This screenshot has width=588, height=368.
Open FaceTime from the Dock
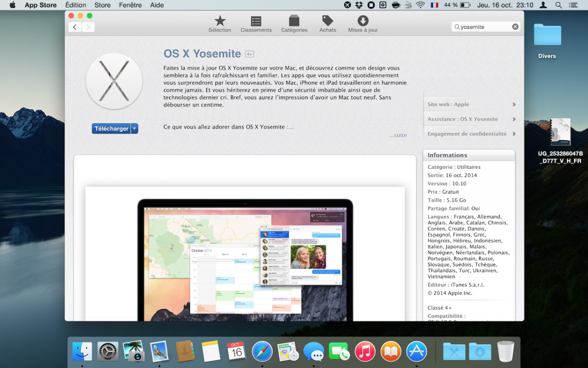(339, 351)
